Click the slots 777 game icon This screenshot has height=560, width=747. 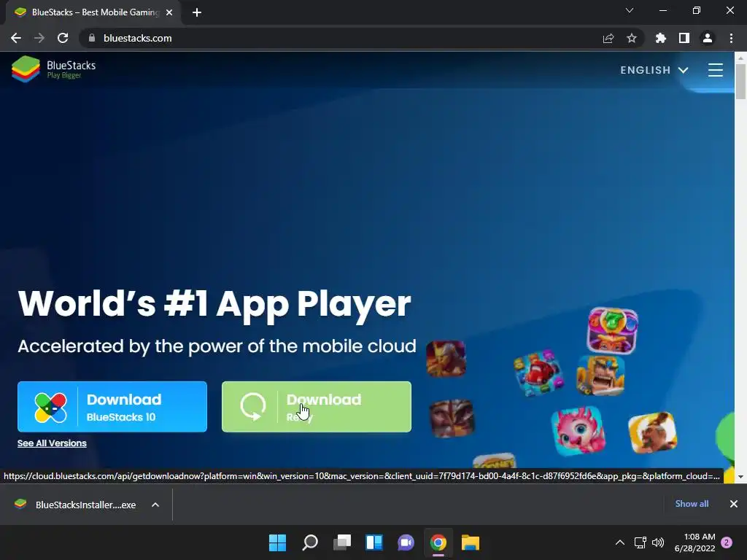613,330
